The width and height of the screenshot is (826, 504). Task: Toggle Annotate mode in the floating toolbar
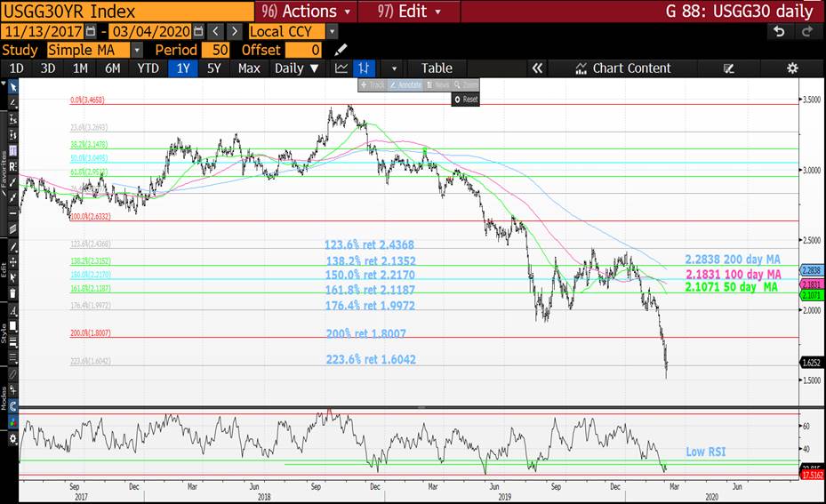405,84
